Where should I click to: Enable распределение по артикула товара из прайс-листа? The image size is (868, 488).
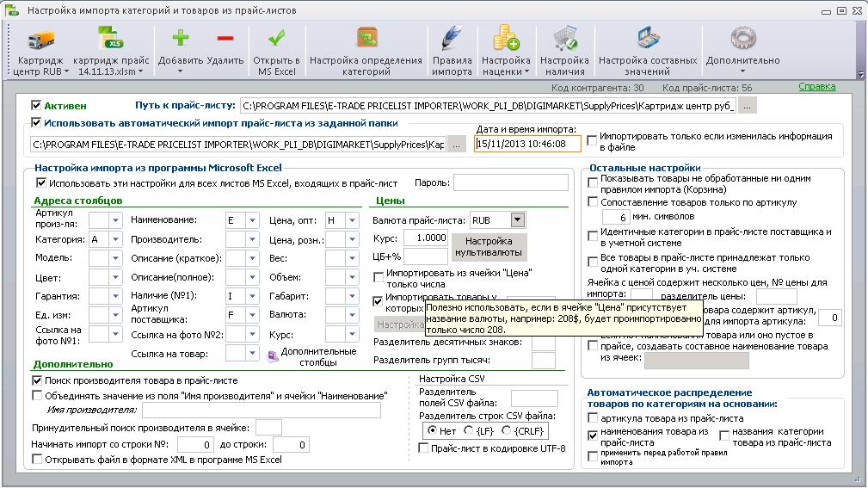593,418
